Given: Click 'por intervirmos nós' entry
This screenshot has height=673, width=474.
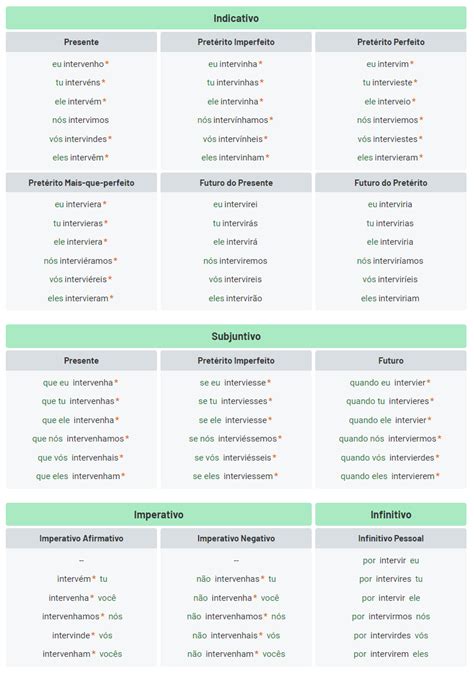Looking at the screenshot, I should pyautogui.click(x=391, y=616).
